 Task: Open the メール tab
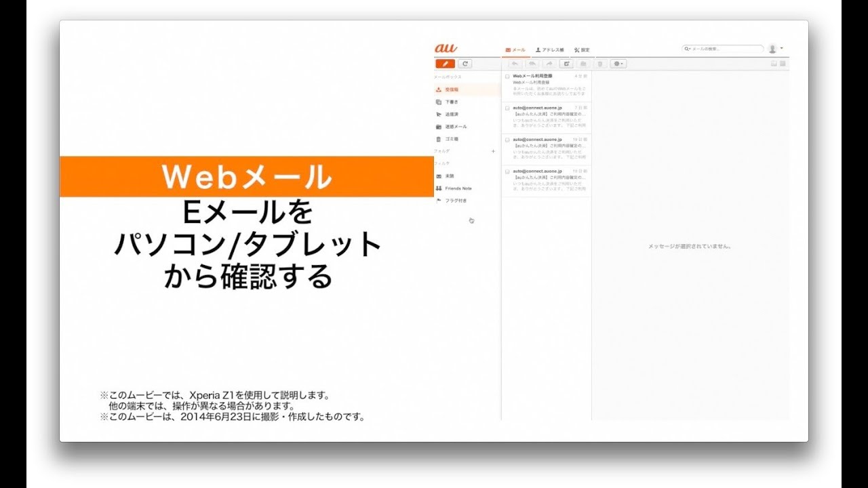coord(515,50)
